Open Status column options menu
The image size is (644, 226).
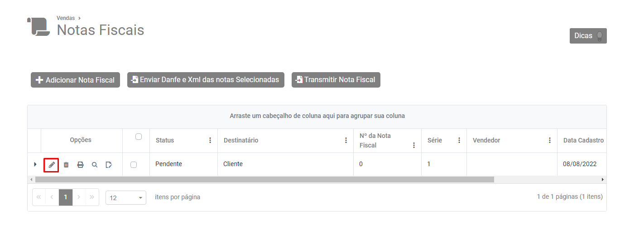(x=210, y=141)
